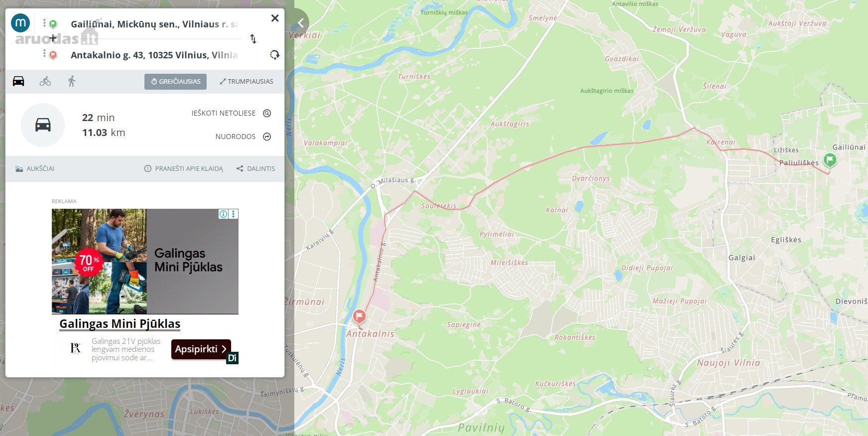Switch to the bicycle travel mode
The width and height of the screenshot is (868, 436).
pos(45,81)
